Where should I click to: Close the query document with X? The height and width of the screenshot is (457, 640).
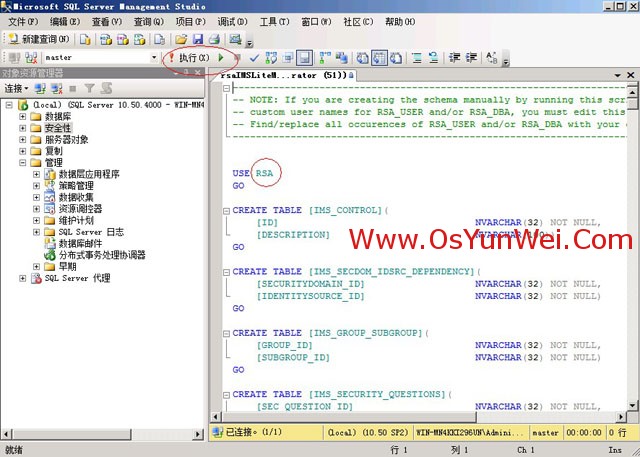coord(631,75)
